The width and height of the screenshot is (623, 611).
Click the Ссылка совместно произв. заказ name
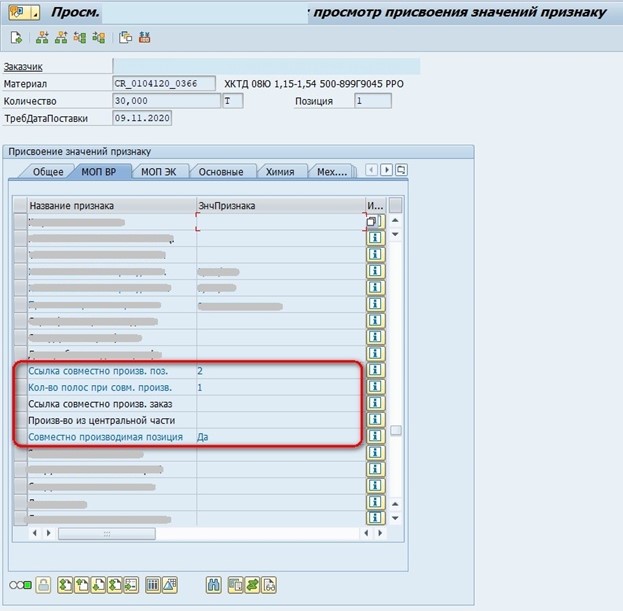pos(100,404)
